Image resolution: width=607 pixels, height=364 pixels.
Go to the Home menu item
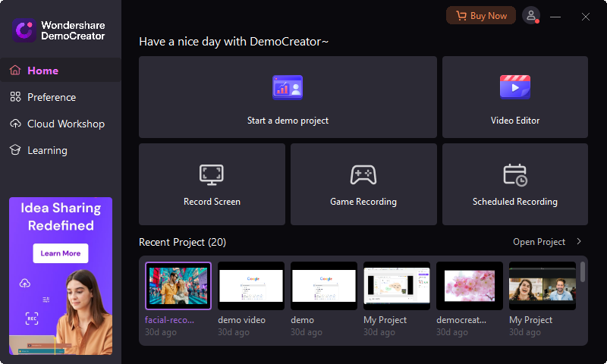click(x=61, y=71)
